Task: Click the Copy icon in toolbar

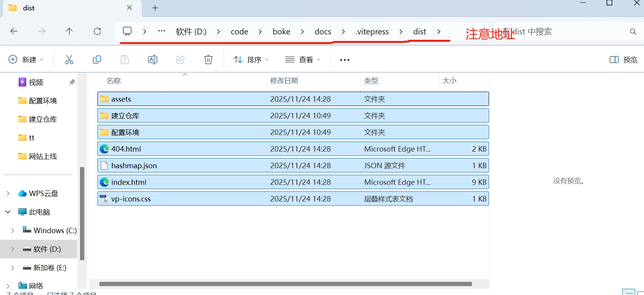Action: point(97,60)
